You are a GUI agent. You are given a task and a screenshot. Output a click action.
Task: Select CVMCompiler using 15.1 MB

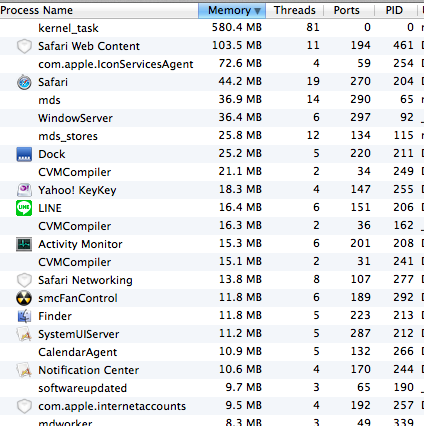75,262
